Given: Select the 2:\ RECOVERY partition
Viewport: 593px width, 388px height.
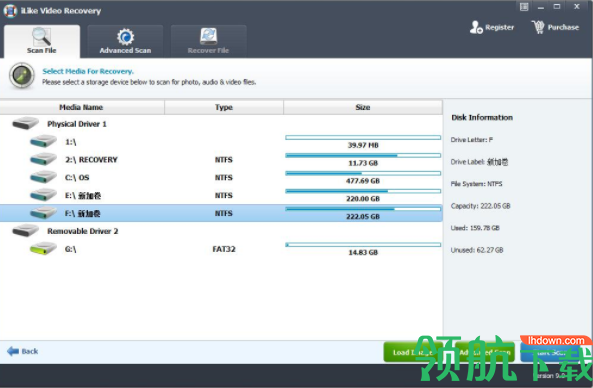Looking at the screenshot, I should point(221,160).
